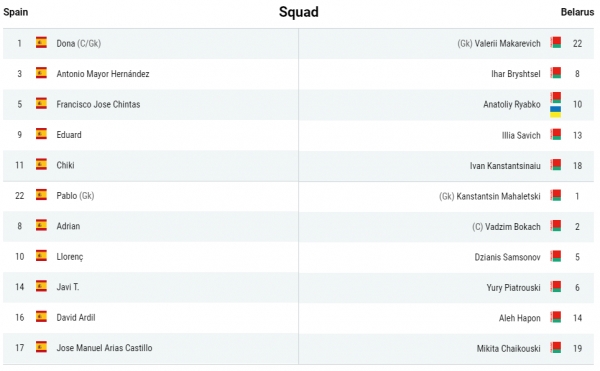Click Spain flag beside Dona
The height and width of the screenshot is (371, 600).
pyautogui.click(x=41, y=42)
